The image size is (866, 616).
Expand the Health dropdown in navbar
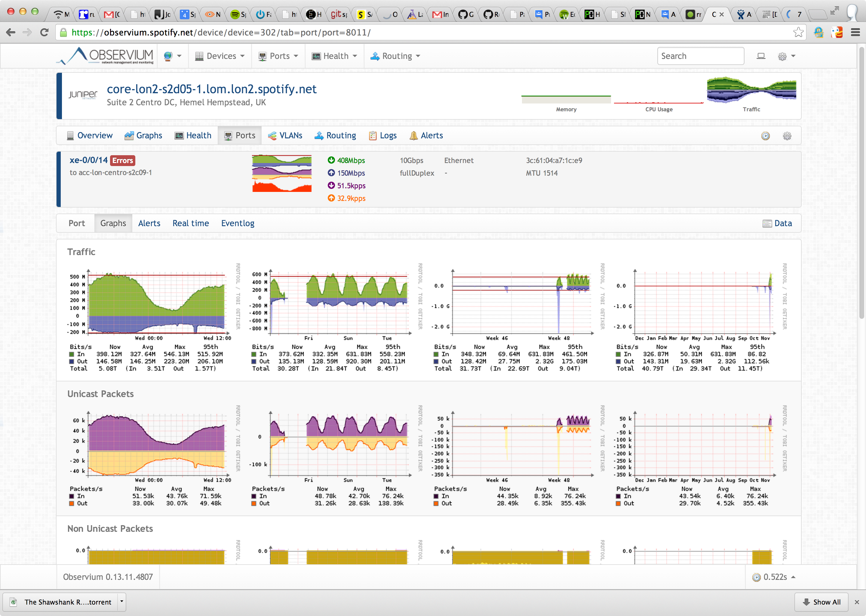pyautogui.click(x=334, y=56)
